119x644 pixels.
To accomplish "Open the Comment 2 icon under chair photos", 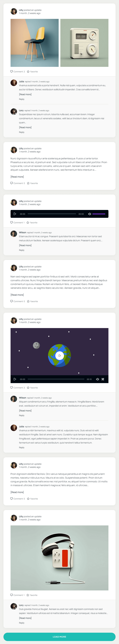I will tap(12, 72).
